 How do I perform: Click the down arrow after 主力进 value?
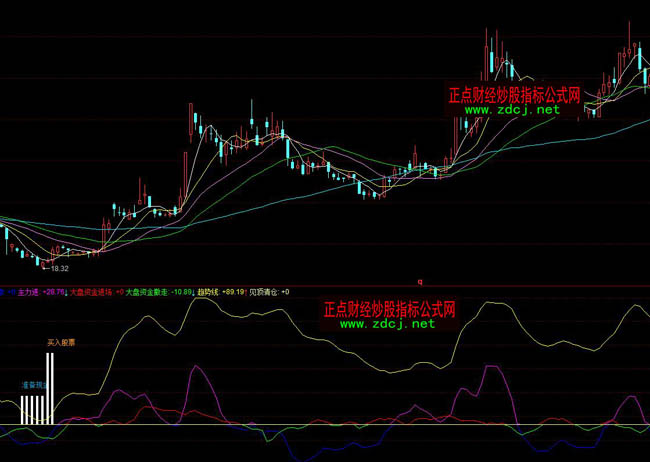coord(65,292)
